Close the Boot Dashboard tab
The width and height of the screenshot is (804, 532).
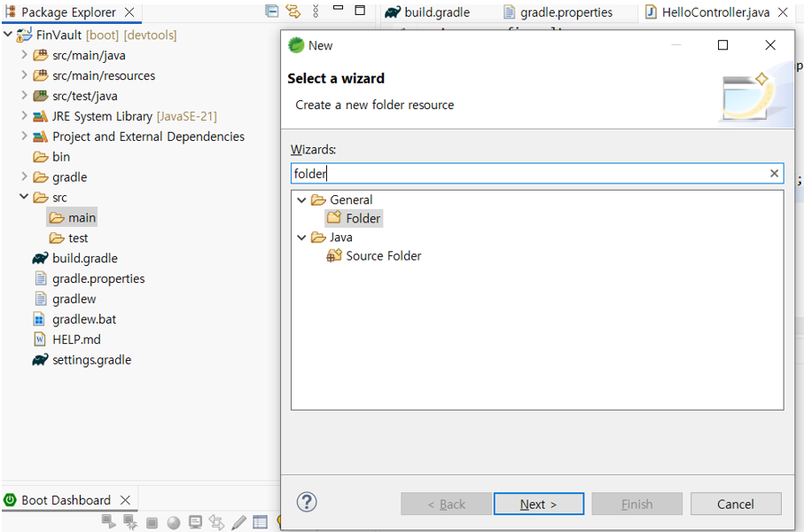point(125,500)
